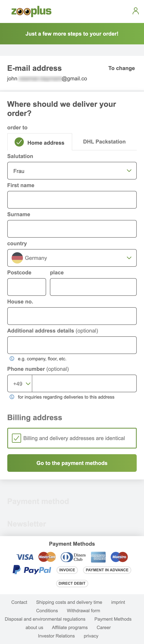
Task: Click the American Express payment icon
Action: (98, 557)
